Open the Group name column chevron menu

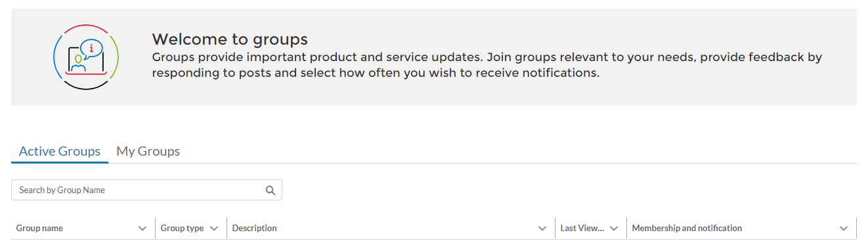(x=142, y=229)
